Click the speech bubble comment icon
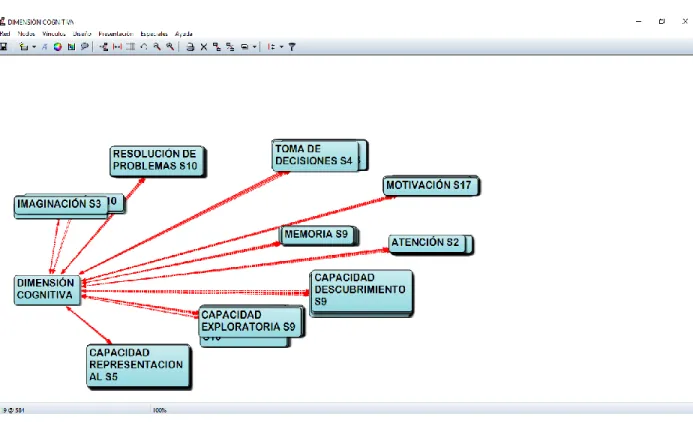The height and width of the screenshot is (426, 693). click(x=85, y=46)
